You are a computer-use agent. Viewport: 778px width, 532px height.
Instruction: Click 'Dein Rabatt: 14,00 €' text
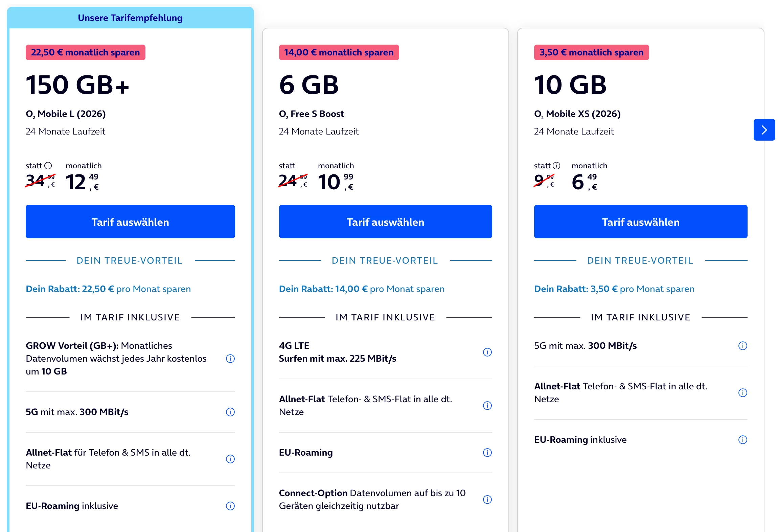[x=323, y=289]
